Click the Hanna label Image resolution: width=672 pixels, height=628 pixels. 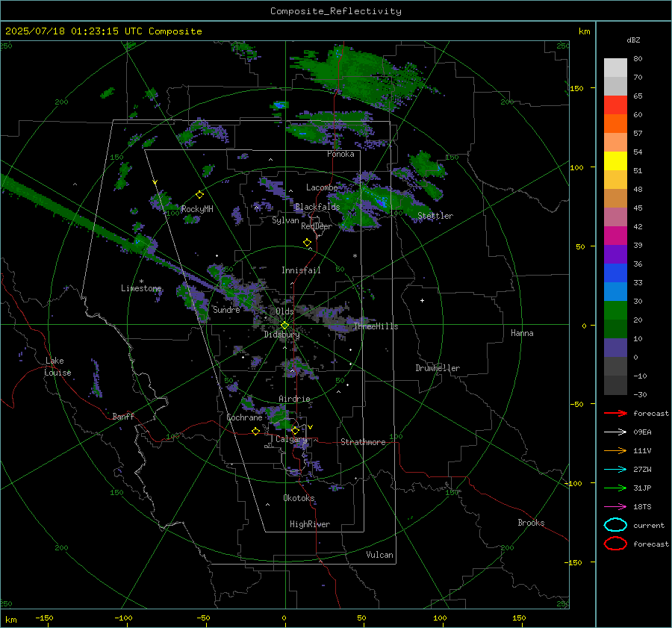click(522, 333)
